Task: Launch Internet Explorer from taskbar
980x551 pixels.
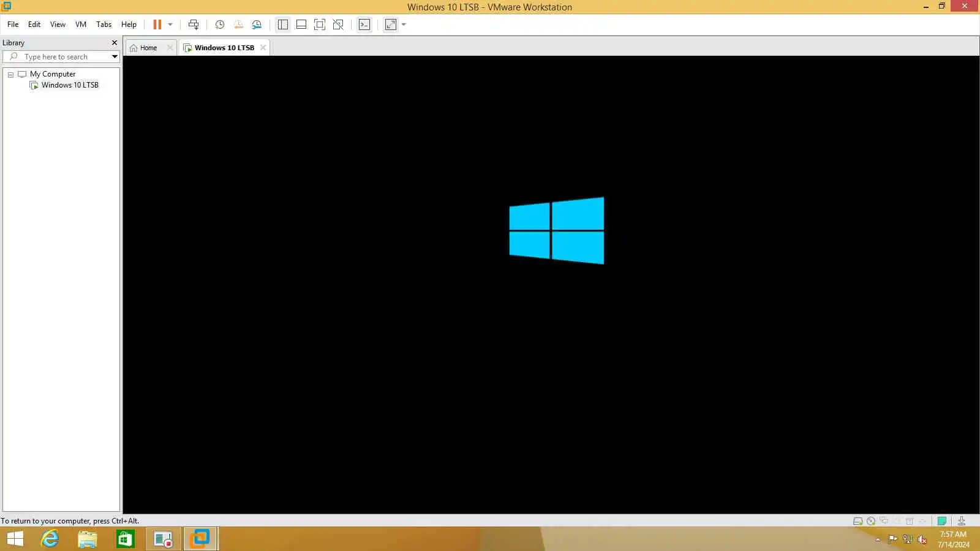Action: point(50,539)
